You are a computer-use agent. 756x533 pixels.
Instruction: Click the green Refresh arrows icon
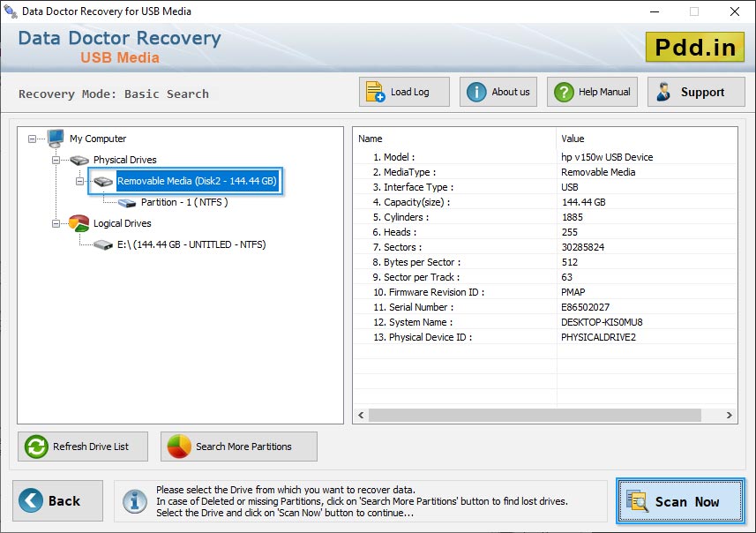pyautogui.click(x=36, y=447)
